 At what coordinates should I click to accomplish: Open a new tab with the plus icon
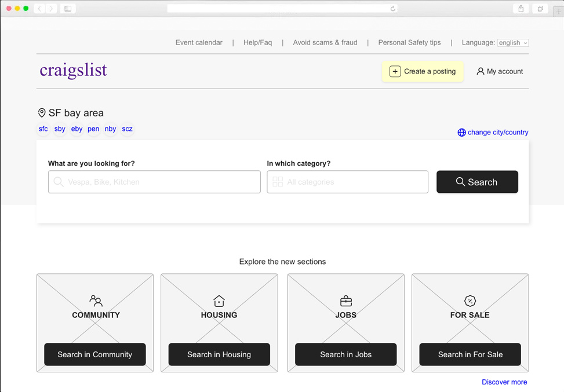[x=559, y=12]
